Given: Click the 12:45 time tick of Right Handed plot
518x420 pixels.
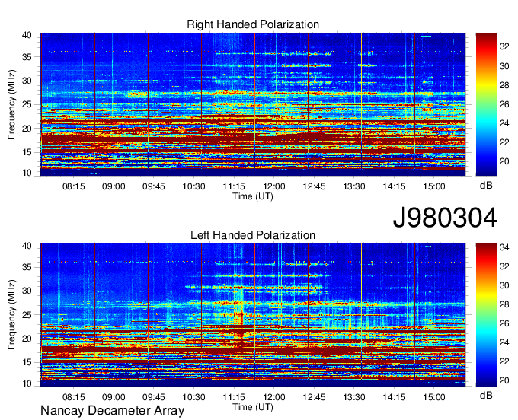Looking at the screenshot, I should [x=314, y=186].
